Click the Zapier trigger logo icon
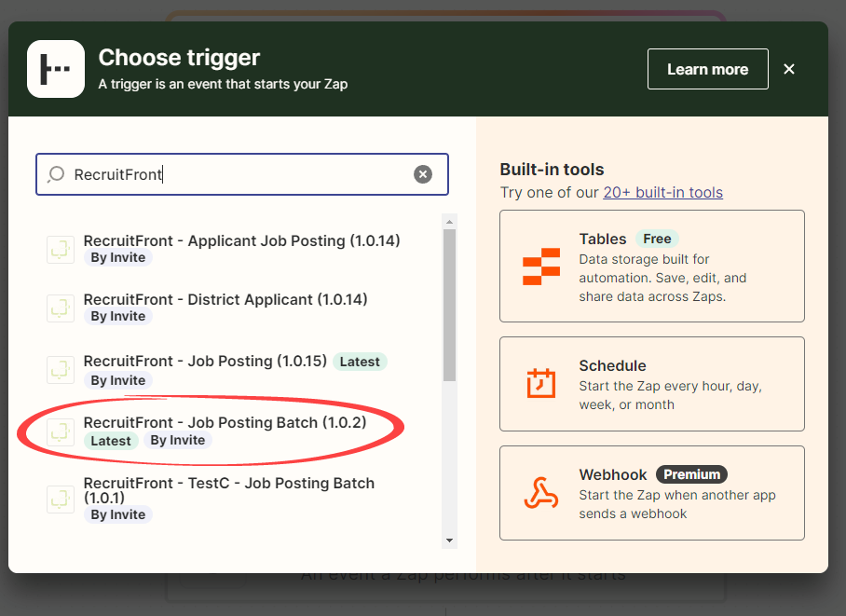 click(x=56, y=69)
